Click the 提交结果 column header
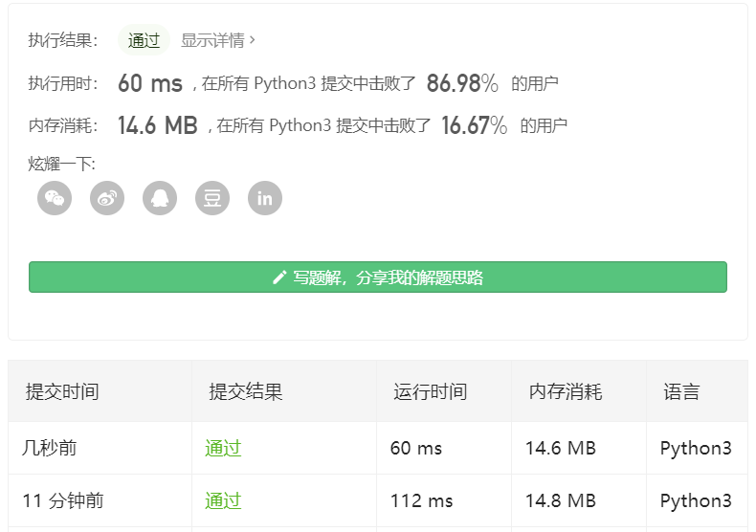The width and height of the screenshot is (756, 532). [246, 391]
